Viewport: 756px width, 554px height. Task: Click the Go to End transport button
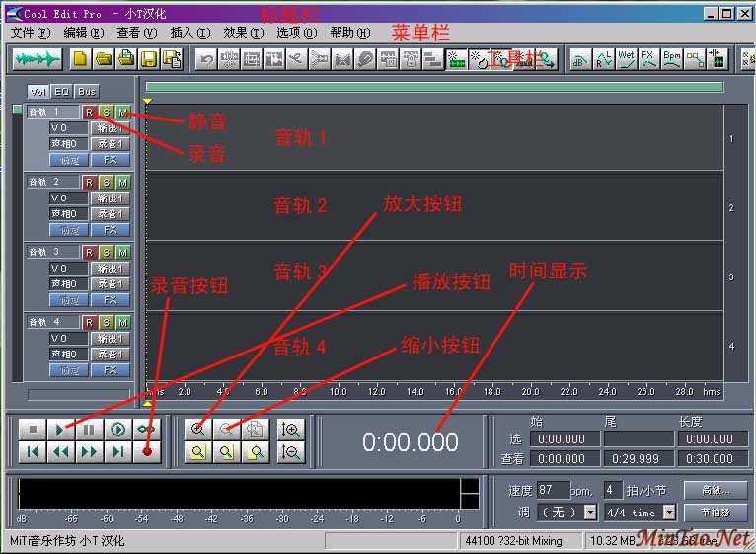point(118,452)
